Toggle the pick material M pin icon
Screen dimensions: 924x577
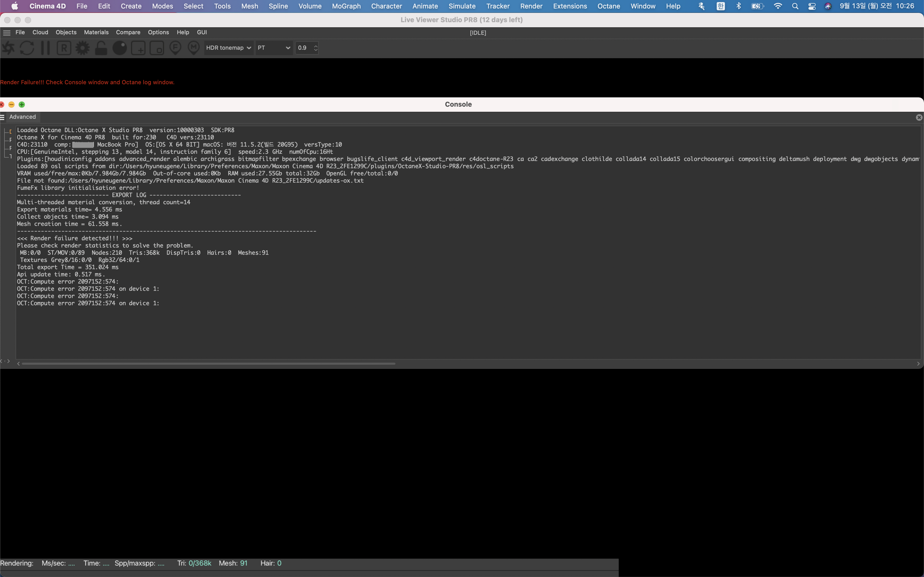194,48
